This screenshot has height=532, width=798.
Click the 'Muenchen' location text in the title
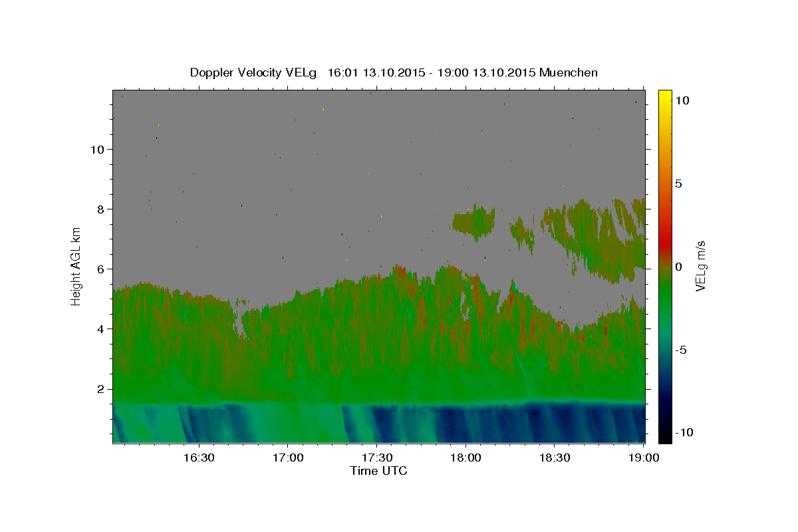point(569,72)
